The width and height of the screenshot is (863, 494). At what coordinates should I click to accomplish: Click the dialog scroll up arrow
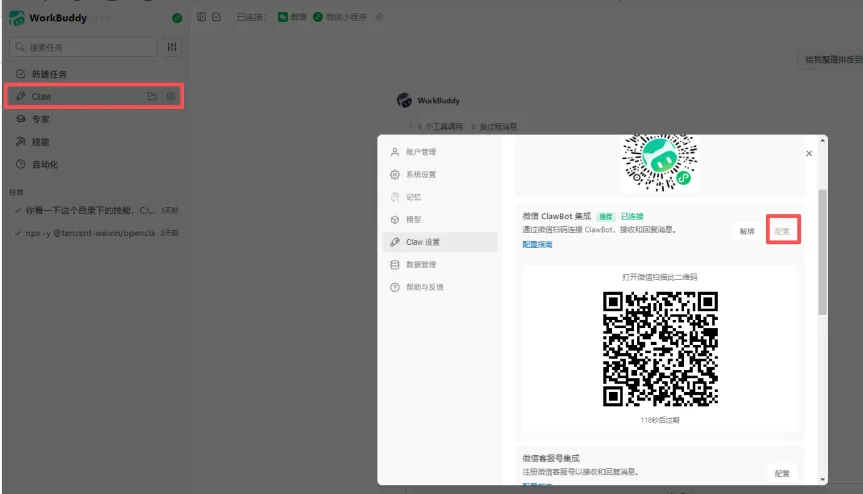823,140
